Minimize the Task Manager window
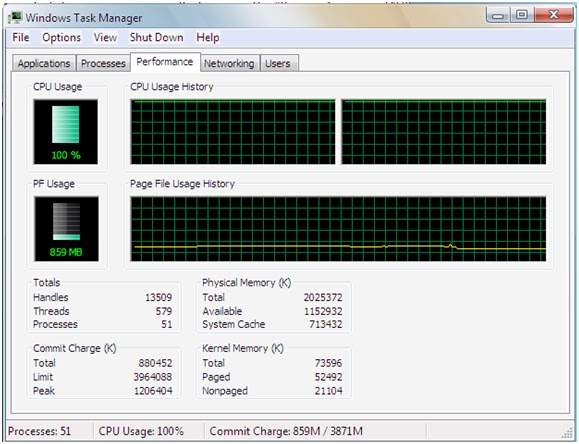Image resolution: width=579 pixels, height=444 pixels. (x=498, y=16)
